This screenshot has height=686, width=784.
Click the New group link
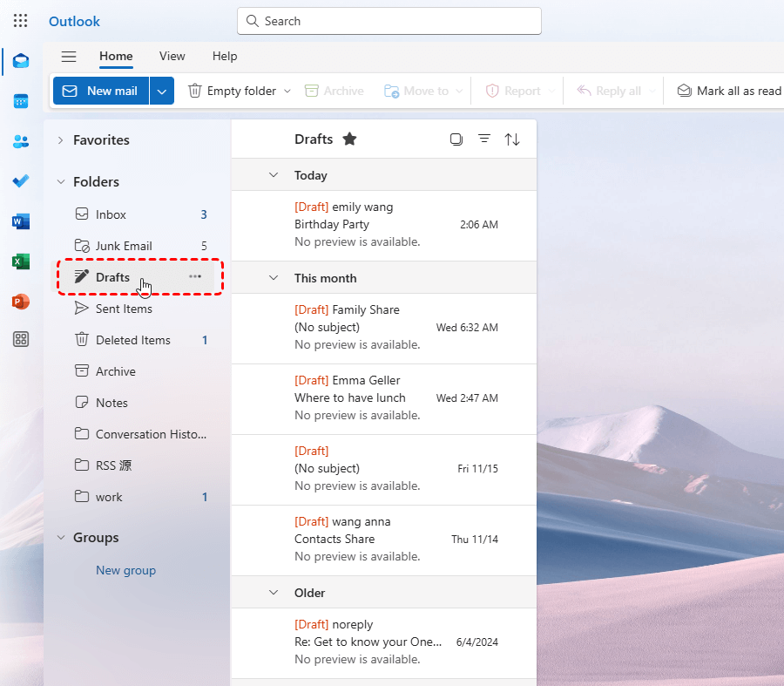(125, 570)
